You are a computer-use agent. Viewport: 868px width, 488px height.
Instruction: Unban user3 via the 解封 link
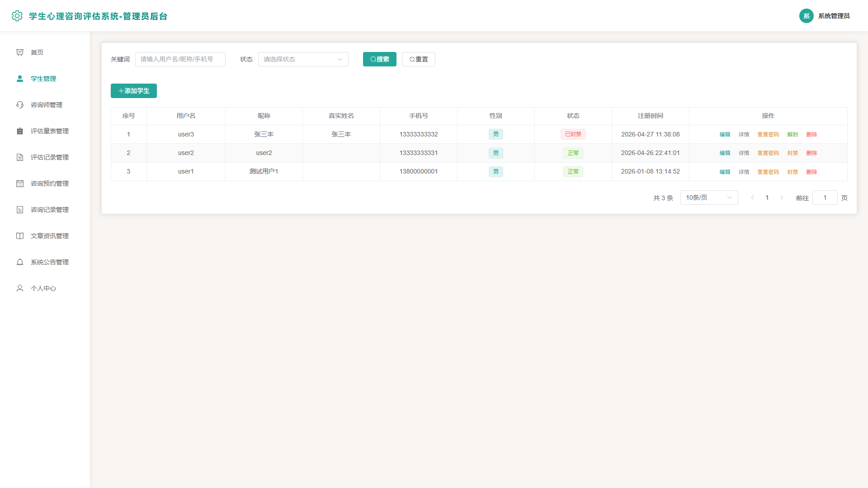(x=793, y=134)
